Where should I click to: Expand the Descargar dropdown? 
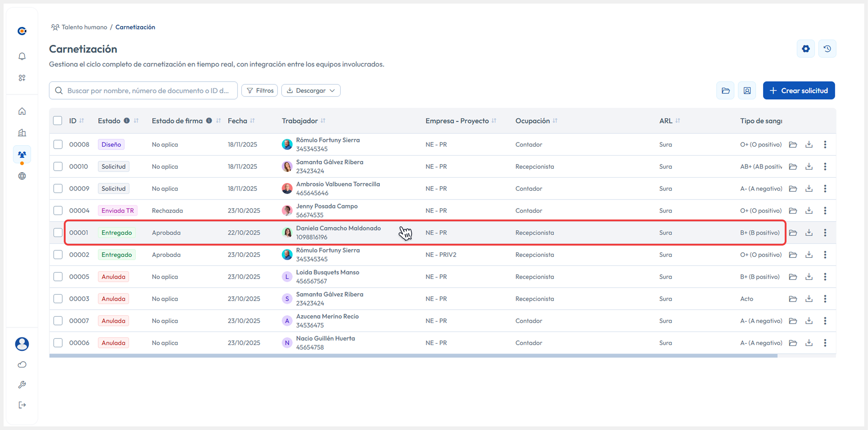(x=311, y=91)
